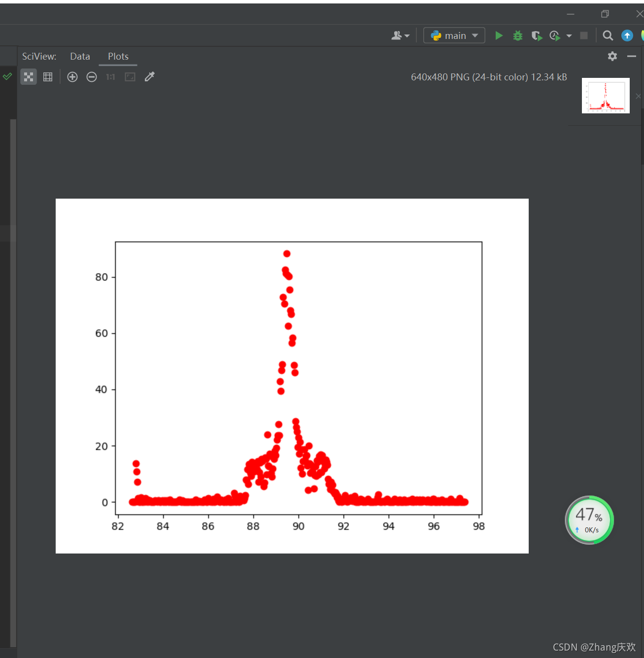Viewport: 644px width, 658px height.
Task: Open the main run configuration dropdown
Action: tap(453, 35)
